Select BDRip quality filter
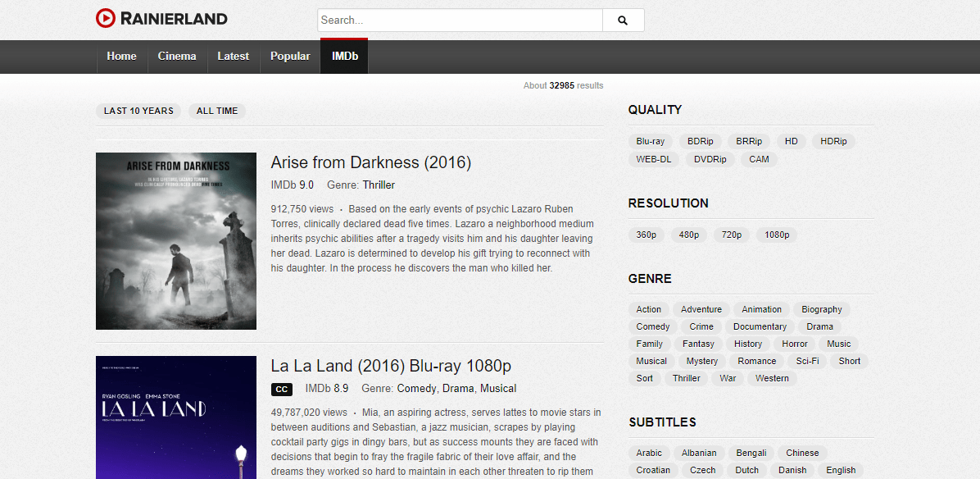Screen dimensions: 980x479 point(700,141)
